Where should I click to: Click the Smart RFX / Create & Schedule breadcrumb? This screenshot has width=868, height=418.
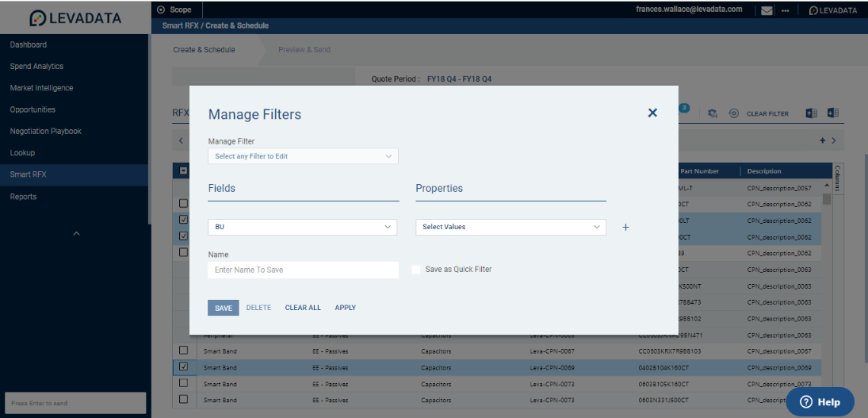216,25
